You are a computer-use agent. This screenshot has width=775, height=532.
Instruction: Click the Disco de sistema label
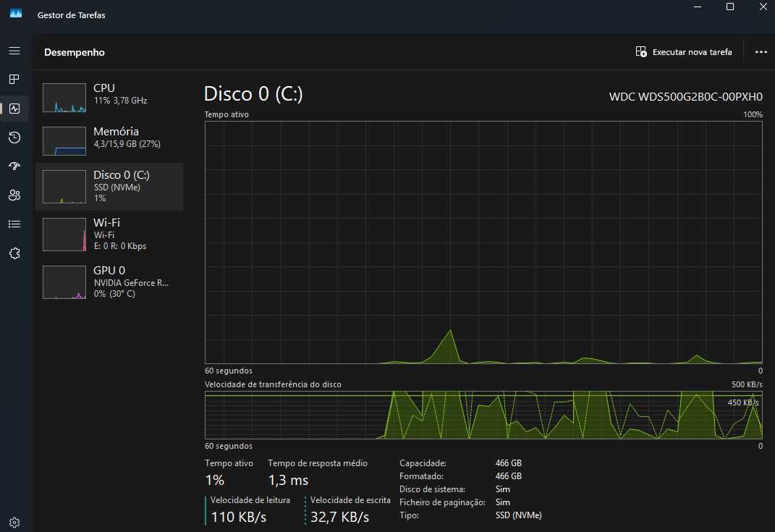pos(432,489)
